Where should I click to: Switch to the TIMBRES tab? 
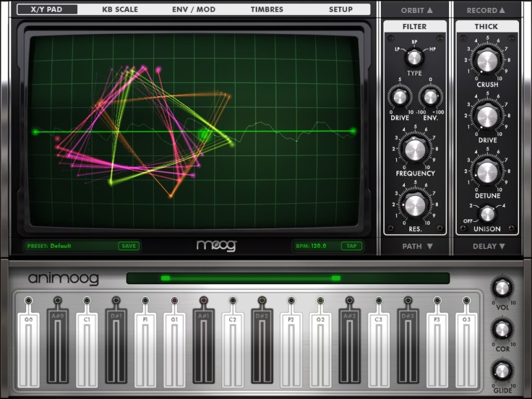coord(267,9)
